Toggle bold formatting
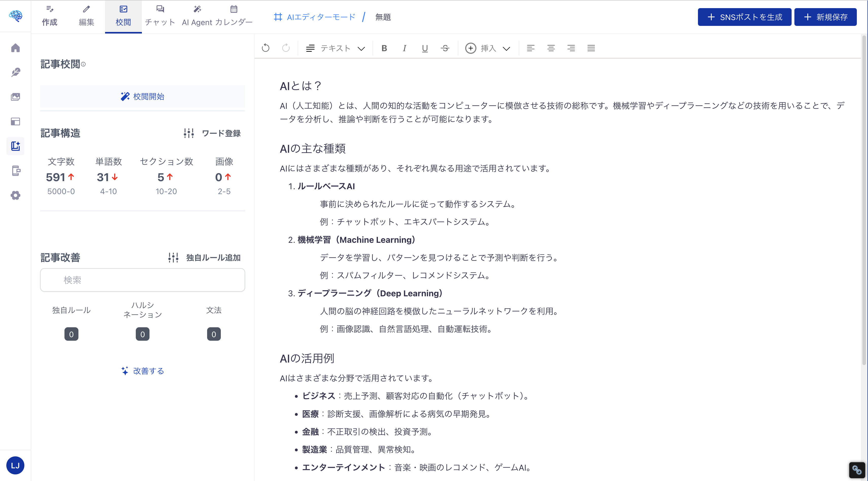868x481 pixels. [x=384, y=48]
